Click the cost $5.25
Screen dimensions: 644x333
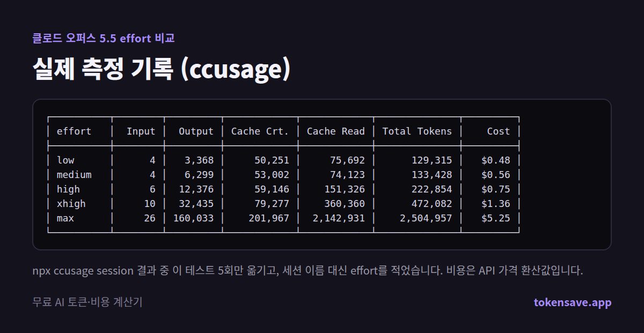[x=495, y=218]
